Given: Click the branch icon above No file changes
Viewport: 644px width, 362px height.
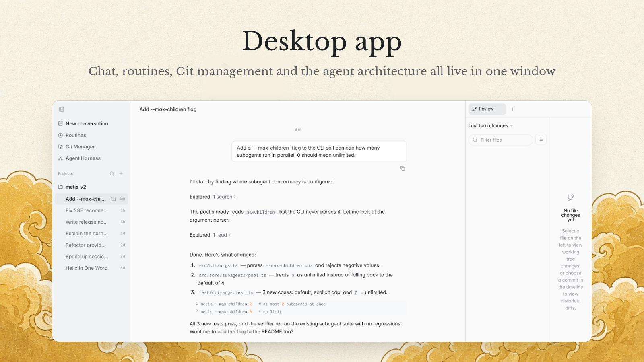Looking at the screenshot, I should click(571, 197).
